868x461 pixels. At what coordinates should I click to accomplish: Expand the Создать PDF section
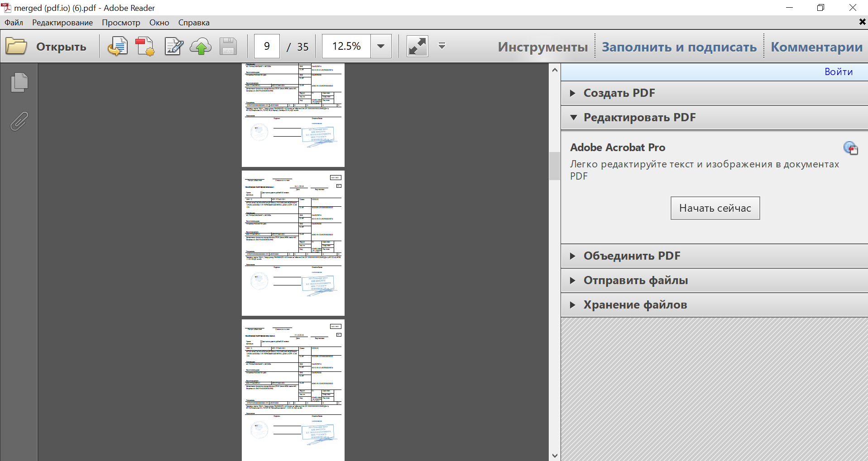(714, 93)
